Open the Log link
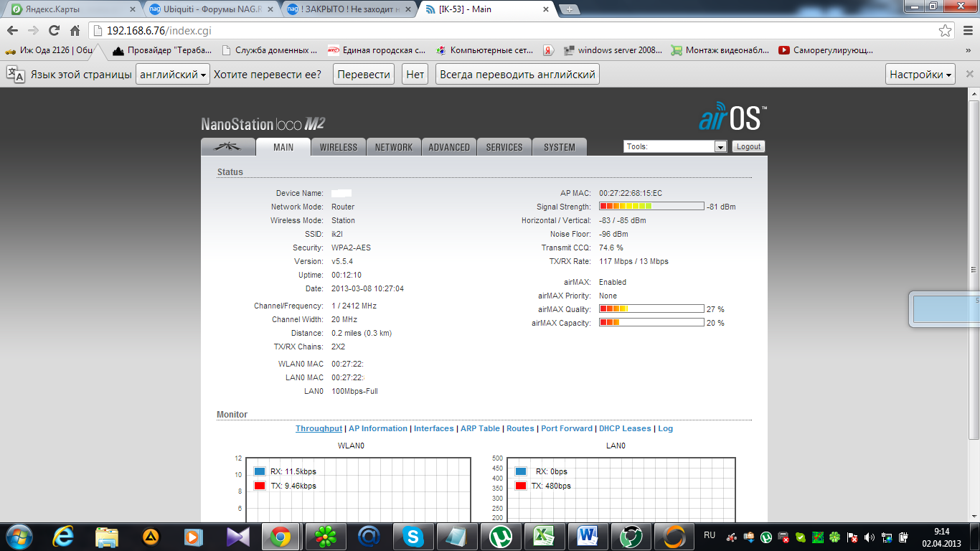 [666, 428]
